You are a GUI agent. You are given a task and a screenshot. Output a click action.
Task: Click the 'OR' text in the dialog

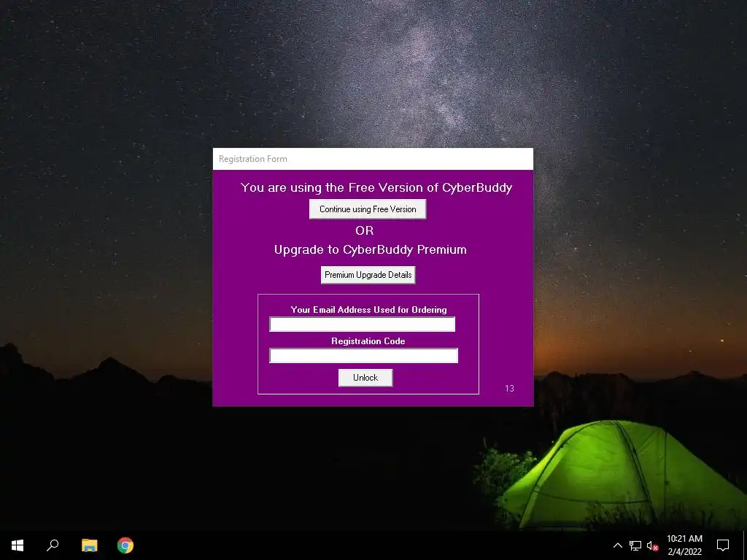(x=365, y=230)
